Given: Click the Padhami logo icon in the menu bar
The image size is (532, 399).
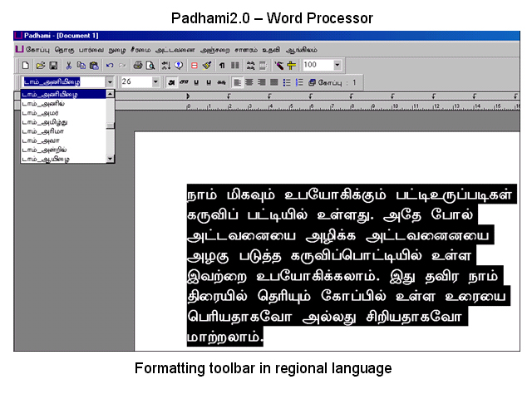Looking at the screenshot, I should [19, 50].
